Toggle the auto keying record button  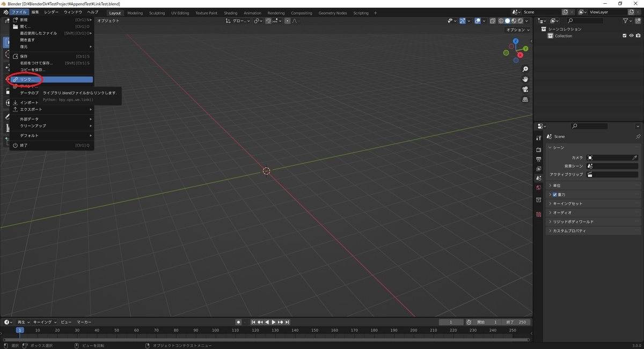(x=238, y=322)
